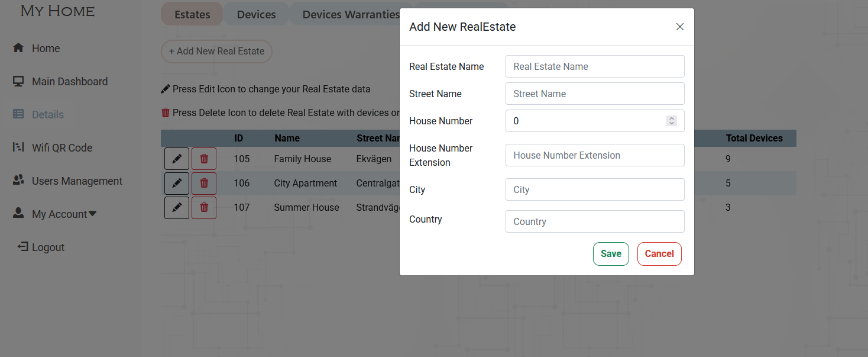Click the Name column header
Screen dimensions: 868x357
tap(287, 139)
